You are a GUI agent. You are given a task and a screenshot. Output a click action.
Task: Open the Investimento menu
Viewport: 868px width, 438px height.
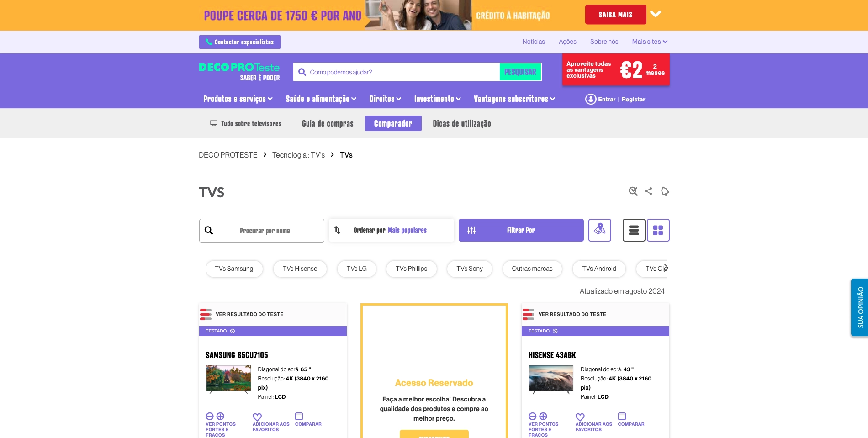click(437, 99)
